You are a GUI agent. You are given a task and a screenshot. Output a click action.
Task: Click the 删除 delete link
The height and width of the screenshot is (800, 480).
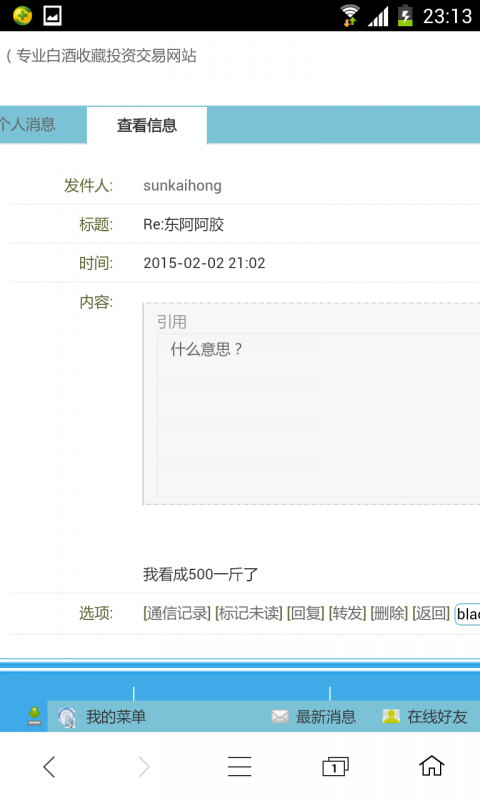389,613
